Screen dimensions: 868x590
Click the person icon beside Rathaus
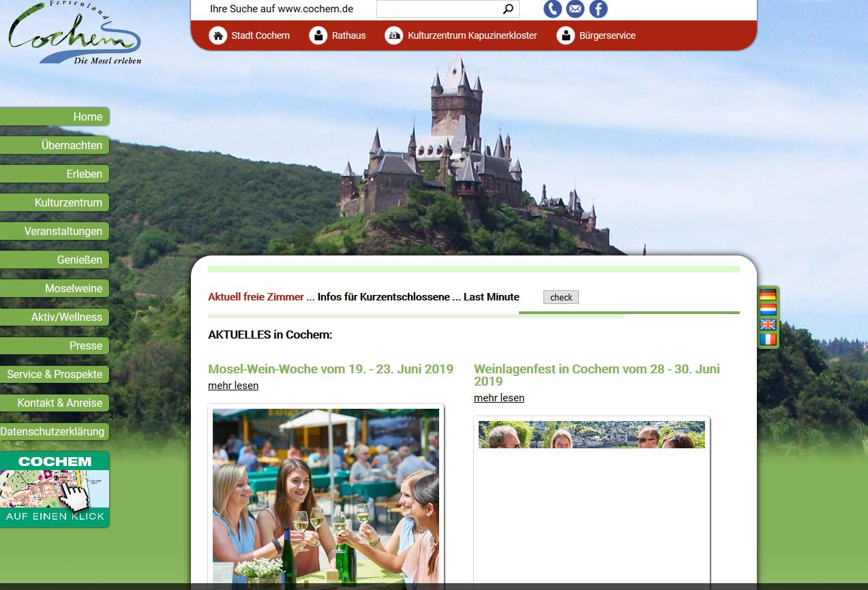pos(318,35)
